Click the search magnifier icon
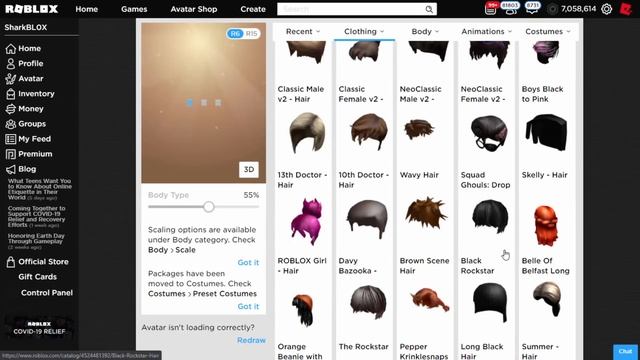Image resolution: width=640 pixels, height=360 pixels. 429,9
